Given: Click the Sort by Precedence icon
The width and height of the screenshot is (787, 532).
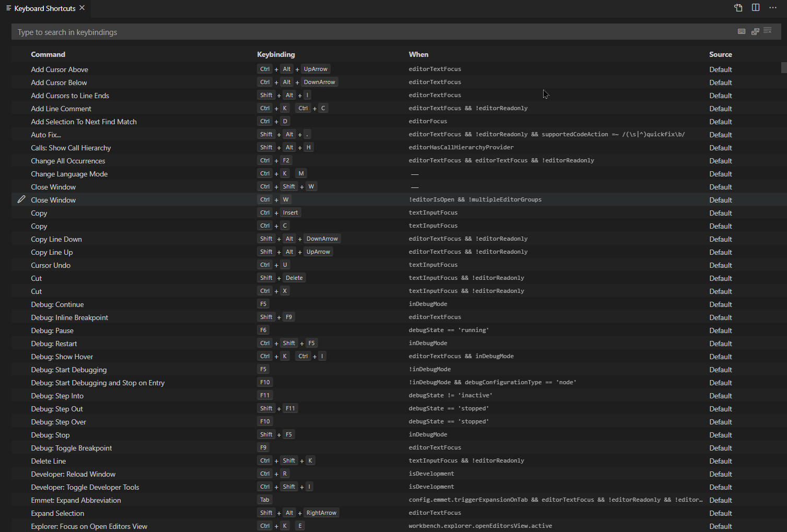Looking at the screenshot, I should pos(755,31).
